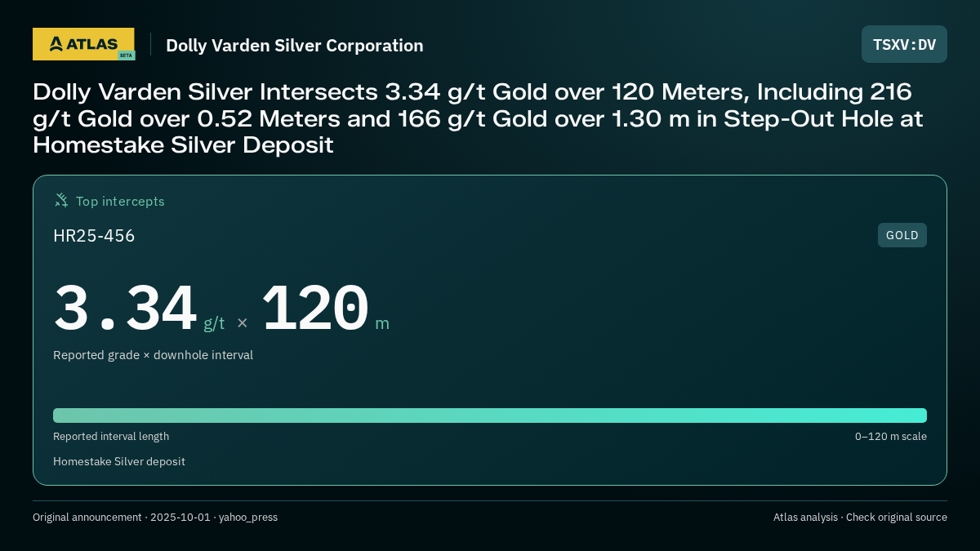Open the Dolly Varden Silver Corporation name

click(x=295, y=46)
